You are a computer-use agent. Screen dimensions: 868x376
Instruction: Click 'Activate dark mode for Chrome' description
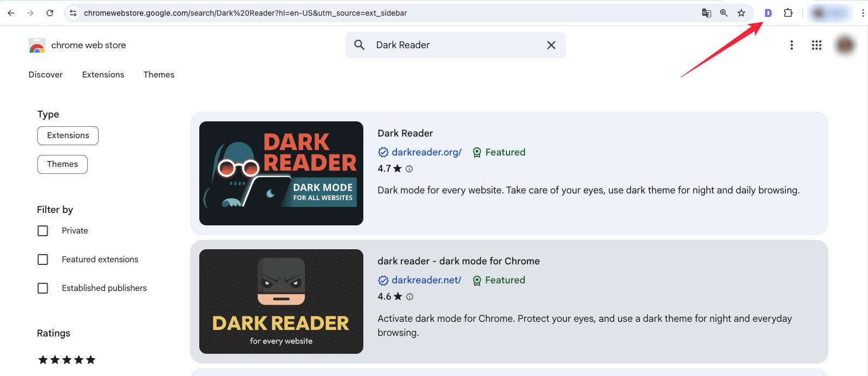click(x=585, y=326)
